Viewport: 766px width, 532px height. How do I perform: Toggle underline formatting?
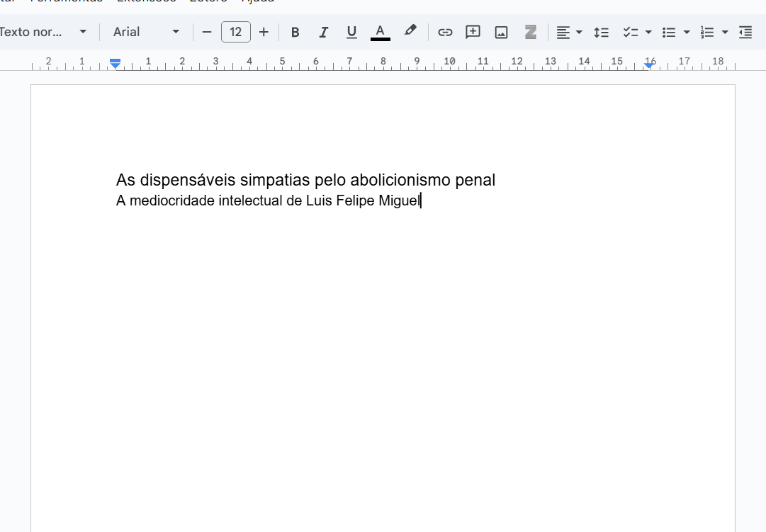coord(351,32)
